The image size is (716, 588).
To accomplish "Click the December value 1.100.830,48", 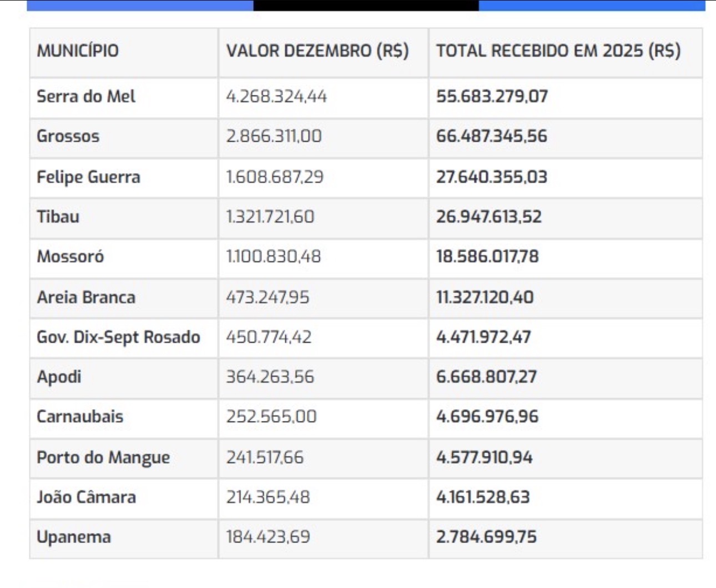I will [x=273, y=257].
